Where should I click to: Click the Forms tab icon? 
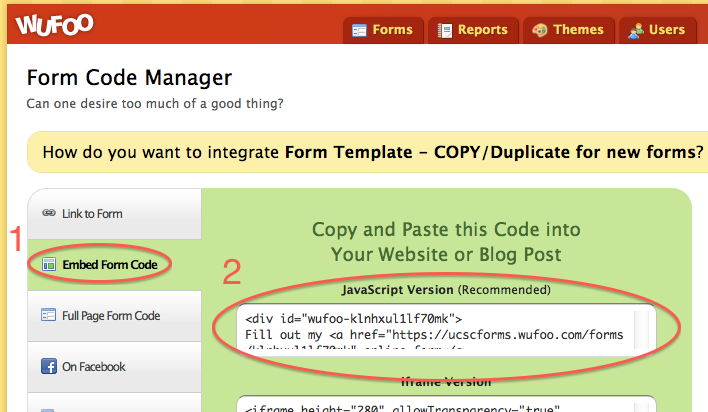coord(359,30)
